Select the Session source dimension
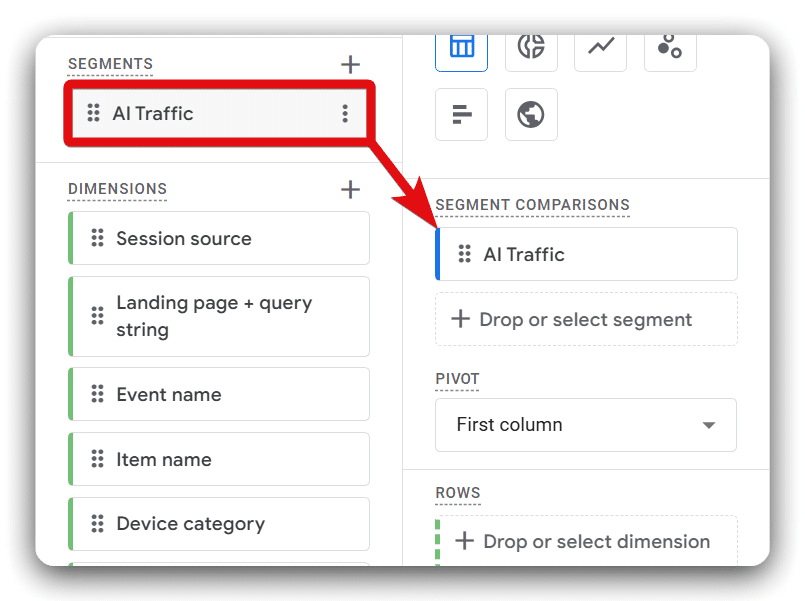 219,239
